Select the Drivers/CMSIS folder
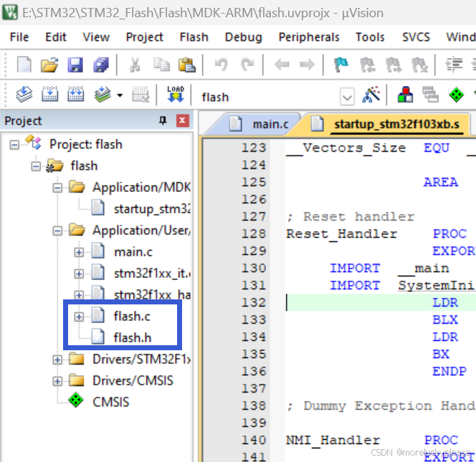 [133, 381]
